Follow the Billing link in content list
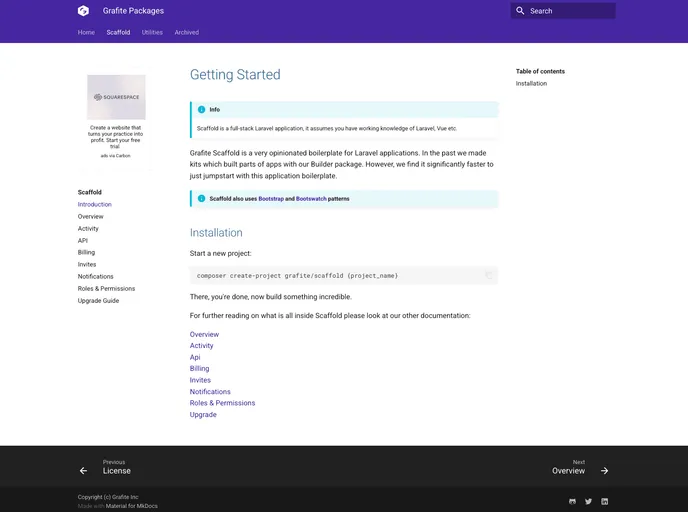688x512 pixels. [199, 369]
